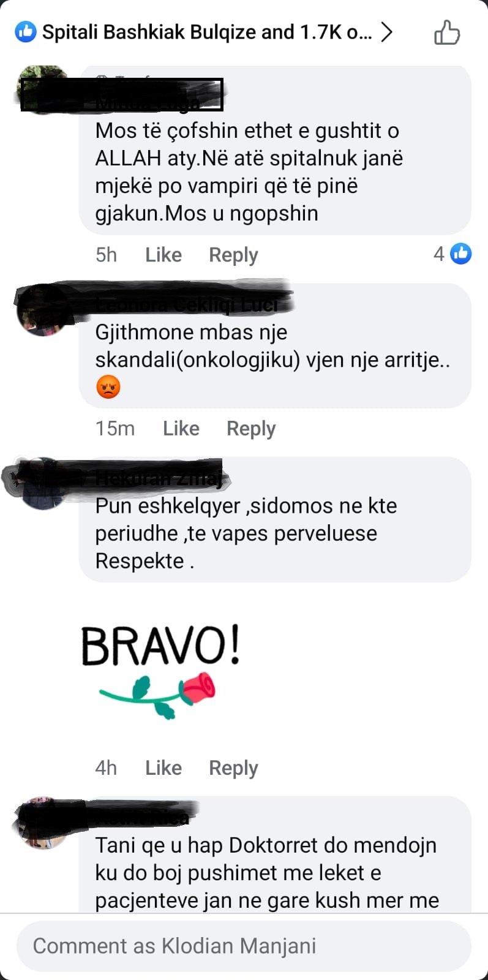Open profile picture of the onkologjiku commenter

coord(43,309)
